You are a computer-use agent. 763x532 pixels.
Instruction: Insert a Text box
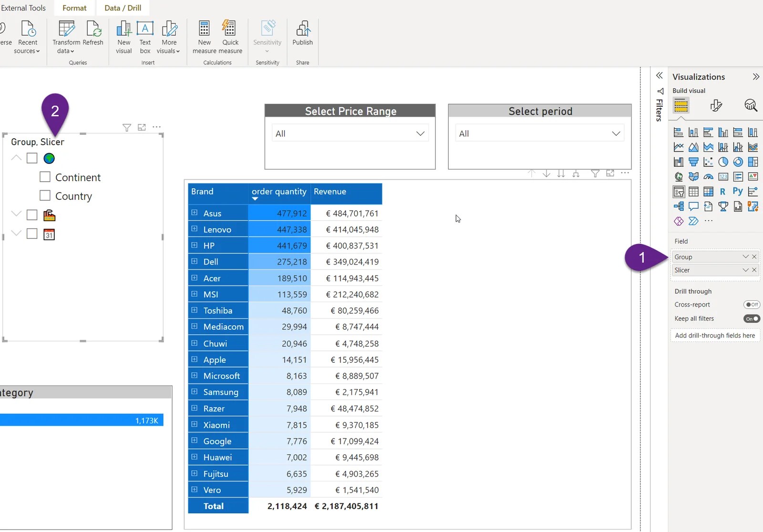(145, 36)
